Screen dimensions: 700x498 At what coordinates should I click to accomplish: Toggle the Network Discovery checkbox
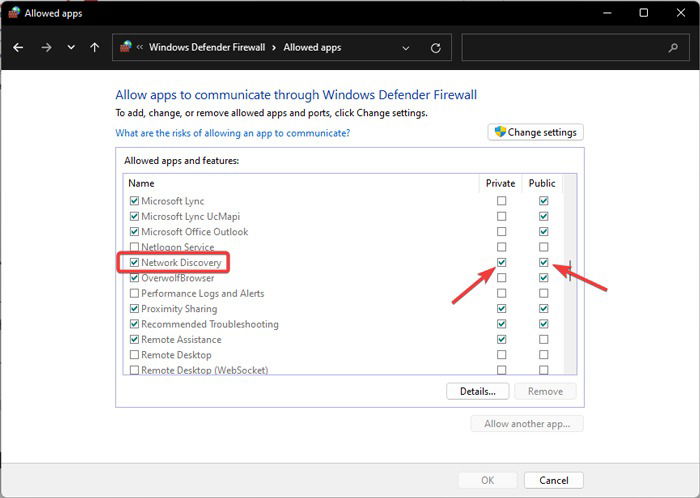click(x=134, y=262)
